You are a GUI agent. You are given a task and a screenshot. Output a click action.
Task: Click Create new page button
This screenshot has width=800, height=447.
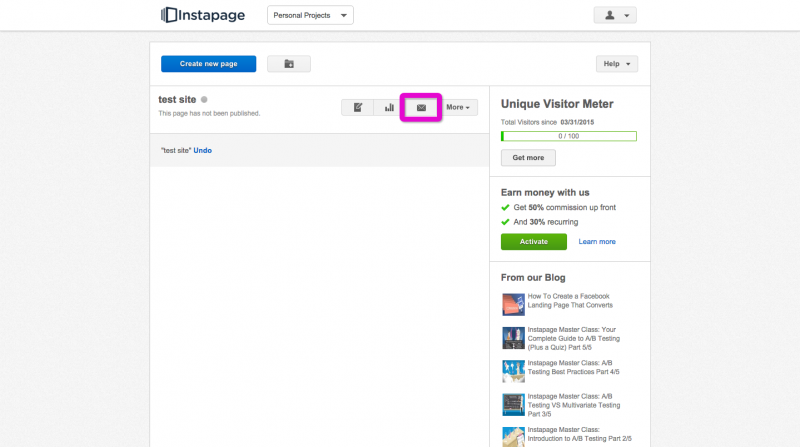pyautogui.click(x=209, y=64)
